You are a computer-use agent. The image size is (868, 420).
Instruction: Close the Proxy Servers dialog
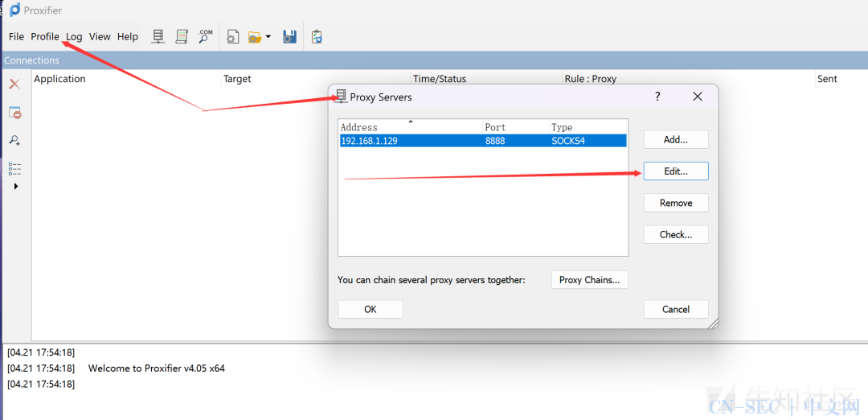pos(698,97)
